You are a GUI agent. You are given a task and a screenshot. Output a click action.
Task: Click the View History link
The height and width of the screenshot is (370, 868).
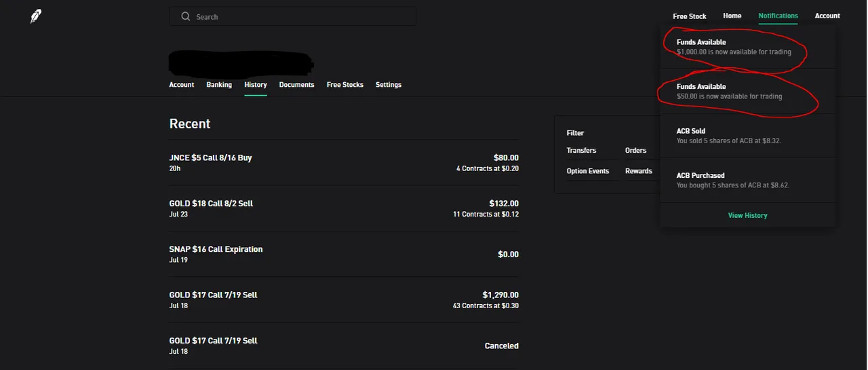point(748,215)
